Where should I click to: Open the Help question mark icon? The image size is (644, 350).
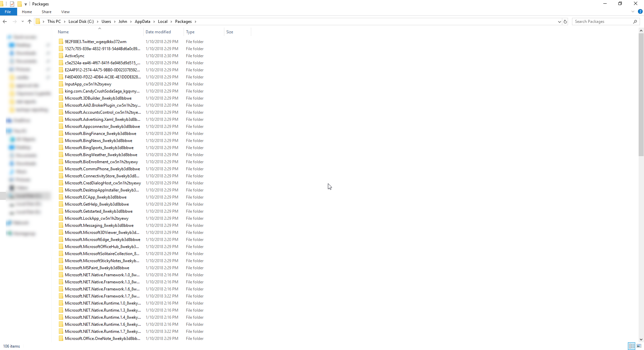pos(640,11)
